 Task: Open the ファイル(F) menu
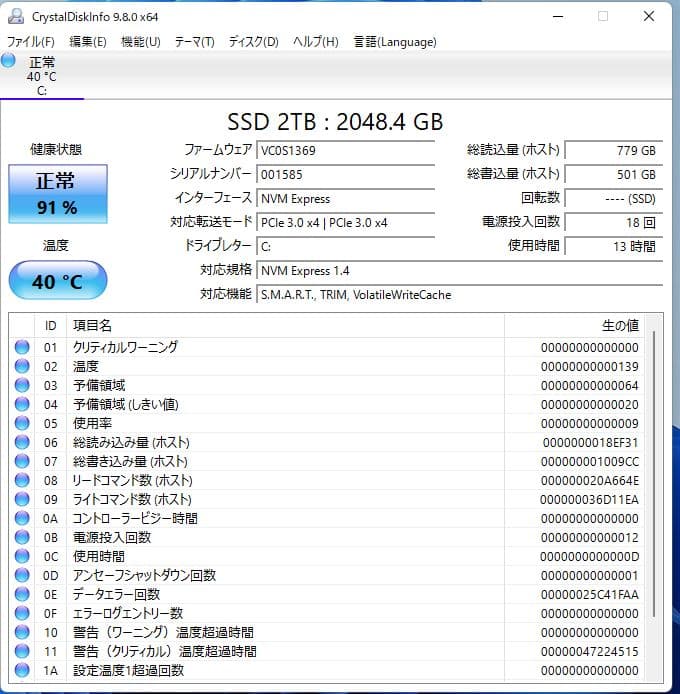pyautogui.click(x=31, y=42)
